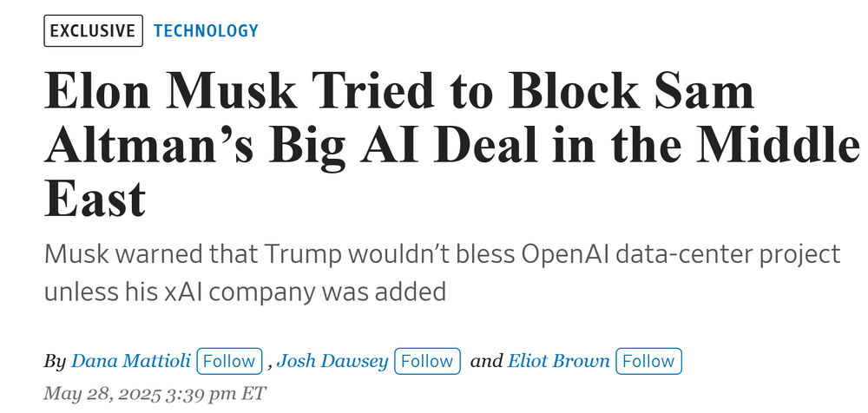Click the word "East" in headline
The image size is (868, 413).
click(x=95, y=199)
